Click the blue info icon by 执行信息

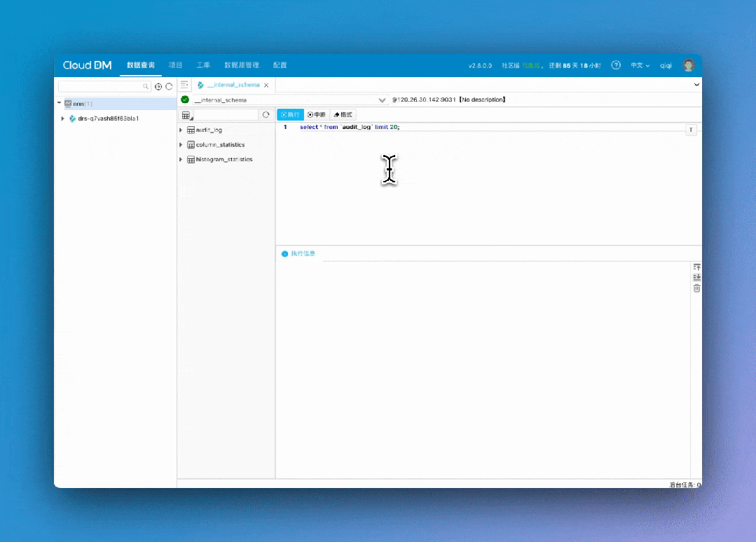[x=284, y=254]
